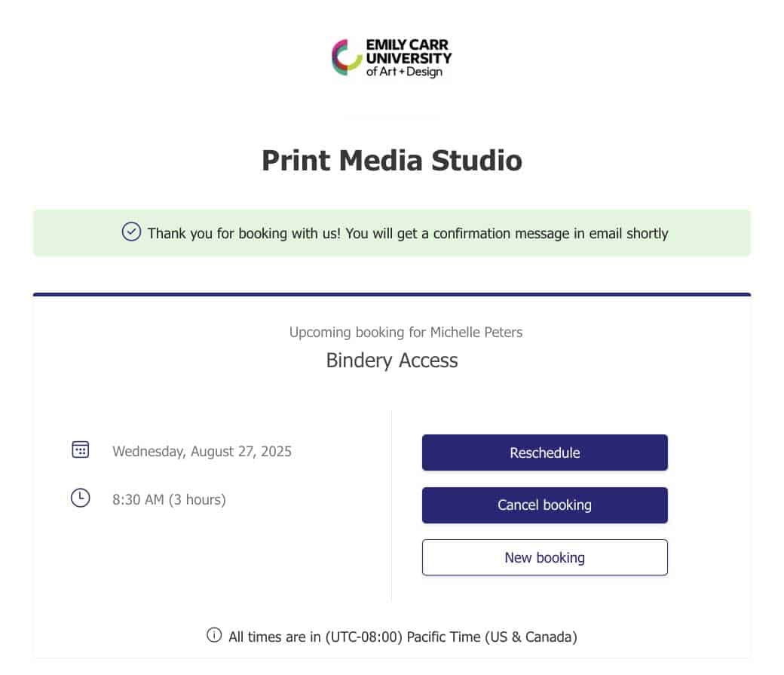Start a New booking

(544, 557)
